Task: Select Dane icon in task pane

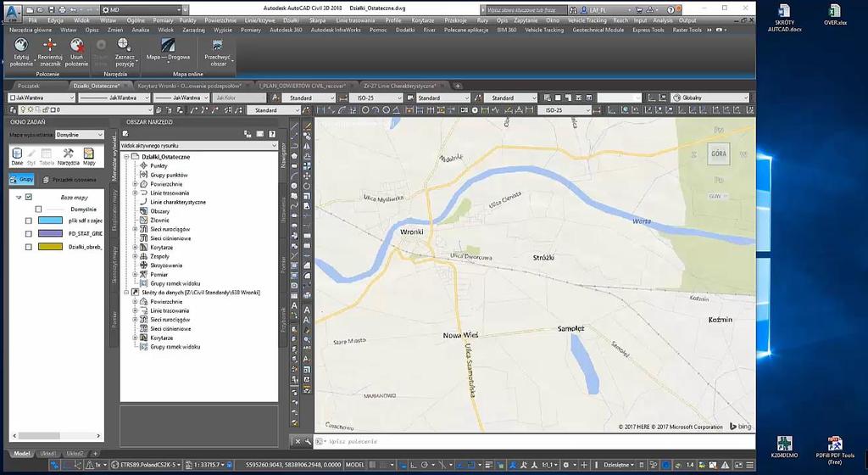Action: pos(17,157)
